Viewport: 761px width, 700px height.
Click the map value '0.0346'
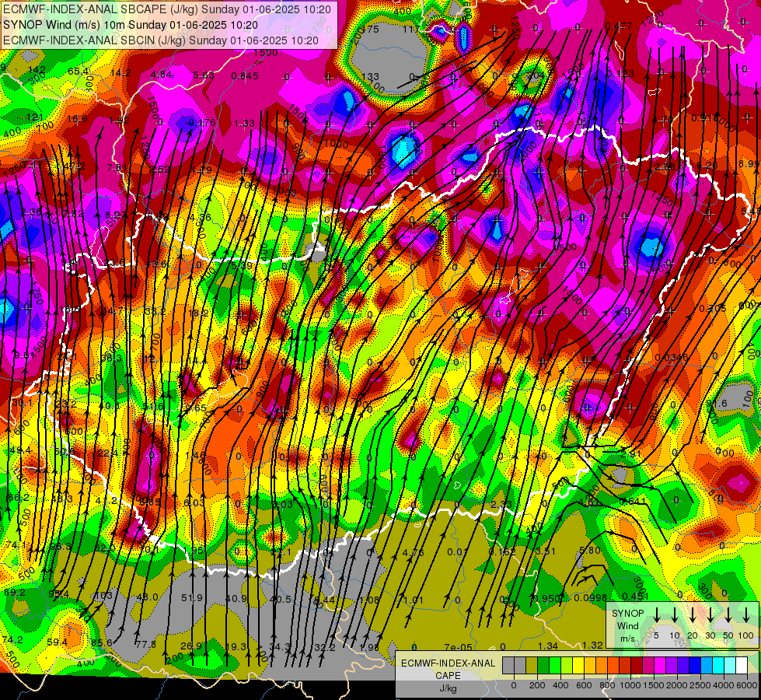pyautogui.click(x=671, y=358)
